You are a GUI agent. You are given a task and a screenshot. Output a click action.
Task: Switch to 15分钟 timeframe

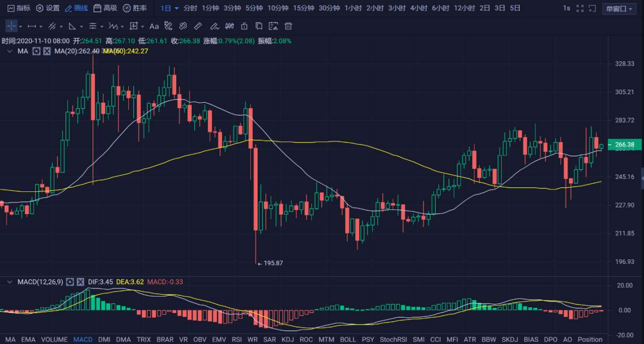tap(303, 8)
